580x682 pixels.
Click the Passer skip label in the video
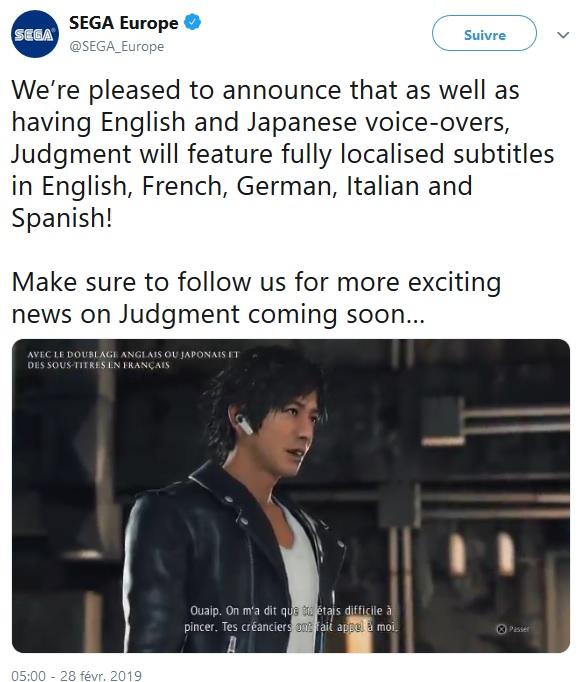(519, 629)
